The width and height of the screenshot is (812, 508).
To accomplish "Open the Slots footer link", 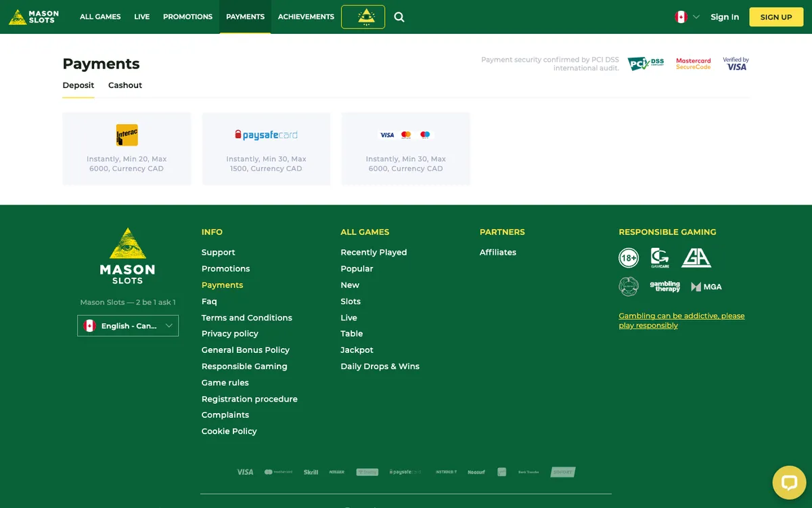I will coord(351,301).
